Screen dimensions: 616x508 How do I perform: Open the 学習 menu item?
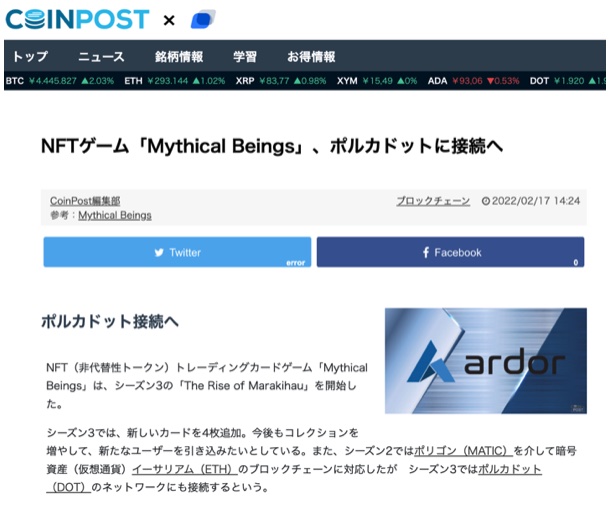click(x=245, y=57)
